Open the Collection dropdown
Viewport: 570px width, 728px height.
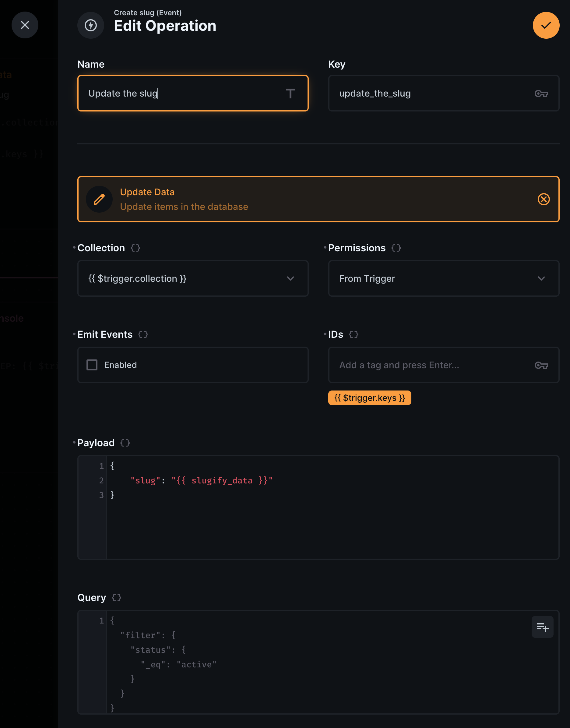[x=193, y=278]
